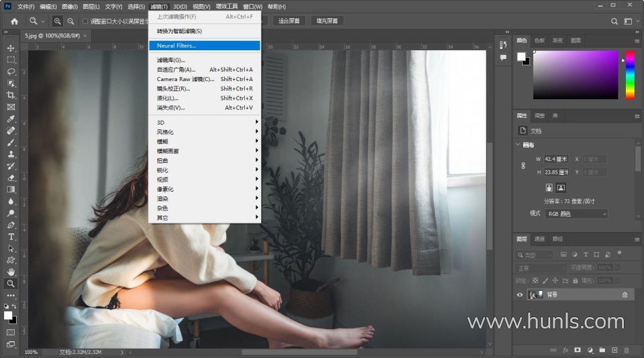Create a new layer icon
This screenshot has height=358, width=644.
(x=614, y=350)
